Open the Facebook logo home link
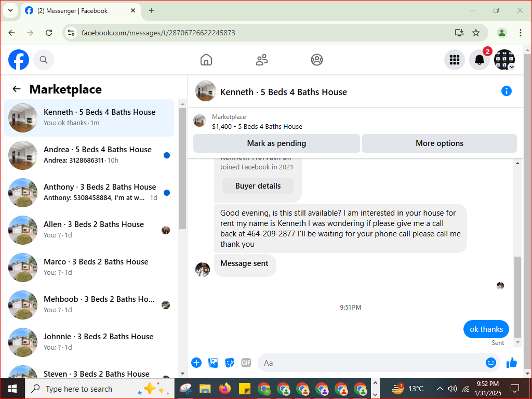532x399 pixels. tap(19, 60)
